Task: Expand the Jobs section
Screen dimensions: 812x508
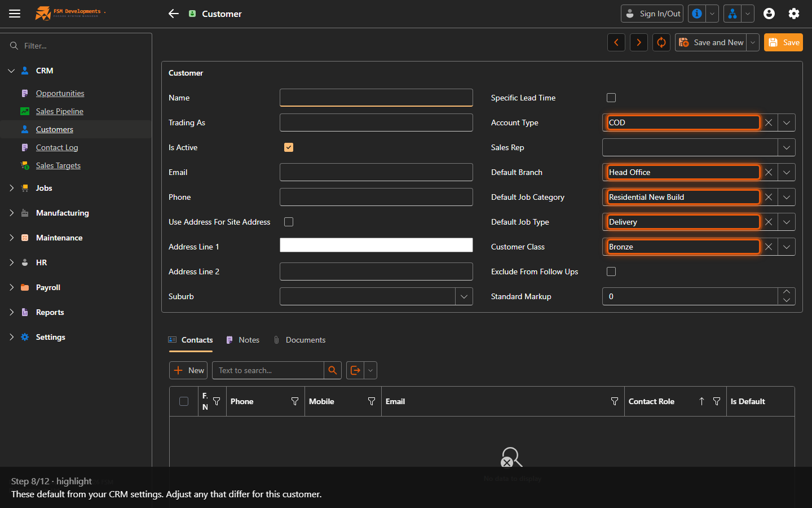Action: [x=11, y=188]
